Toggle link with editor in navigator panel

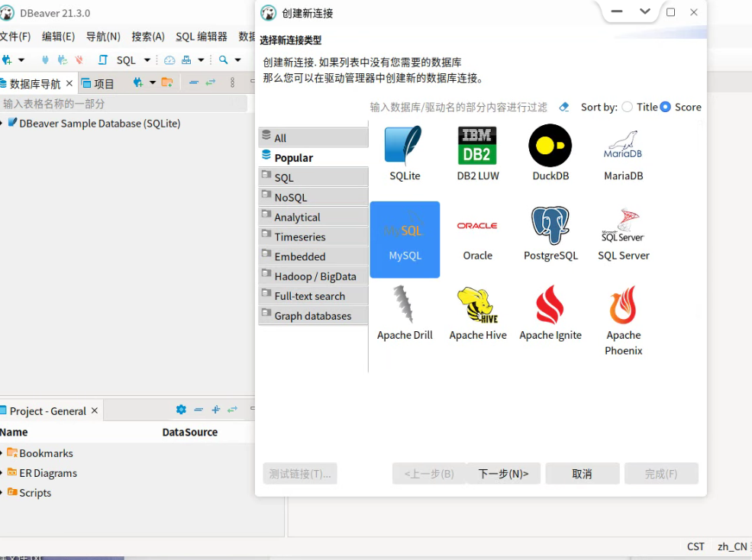tap(211, 82)
